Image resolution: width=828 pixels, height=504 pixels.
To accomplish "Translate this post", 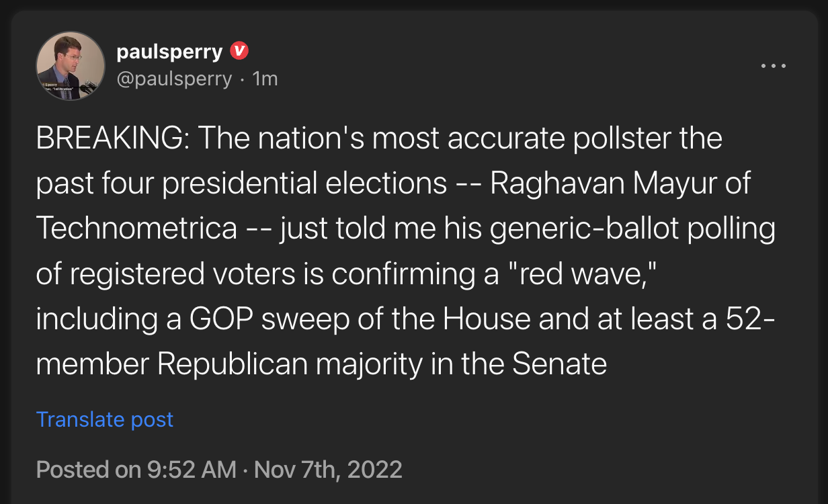I will [x=105, y=419].
